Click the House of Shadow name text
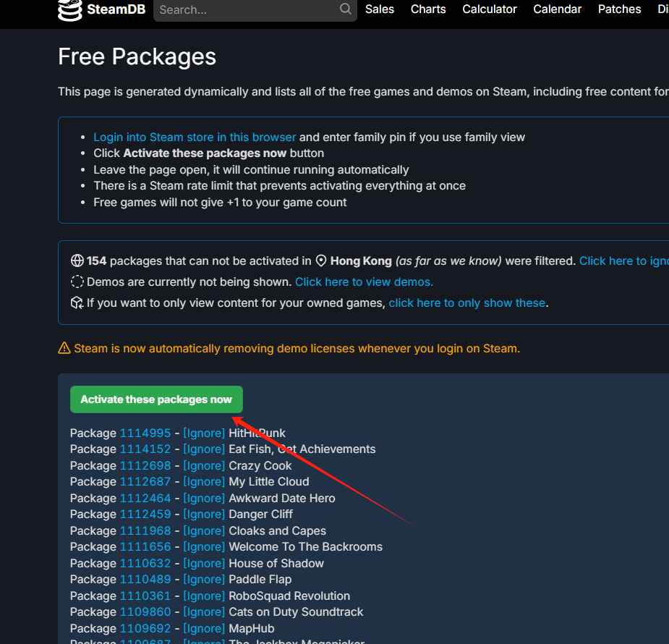The width and height of the screenshot is (669, 644). [276, 564]
